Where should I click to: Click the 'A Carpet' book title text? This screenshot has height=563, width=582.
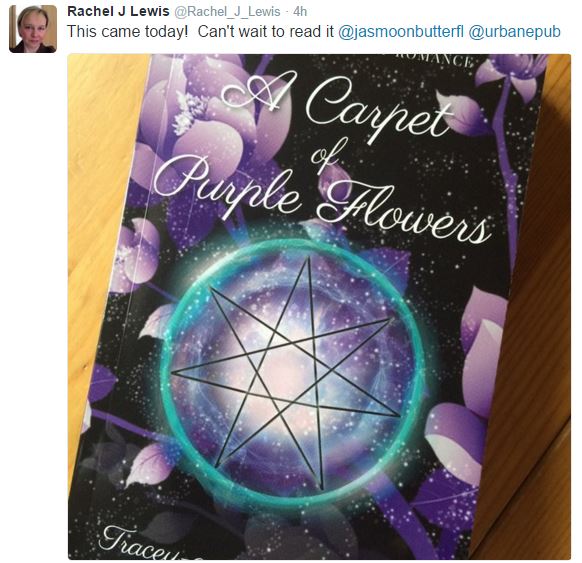tap(334, 106)
